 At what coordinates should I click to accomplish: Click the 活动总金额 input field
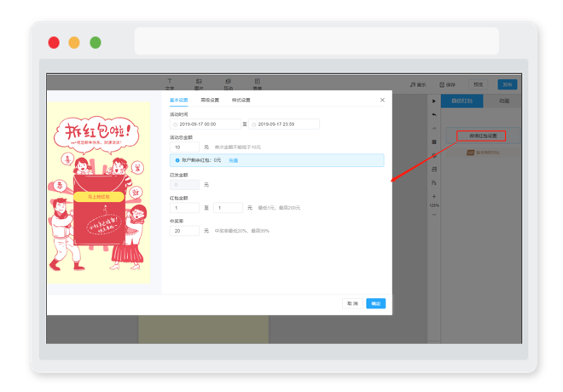(x=184, y=147)
